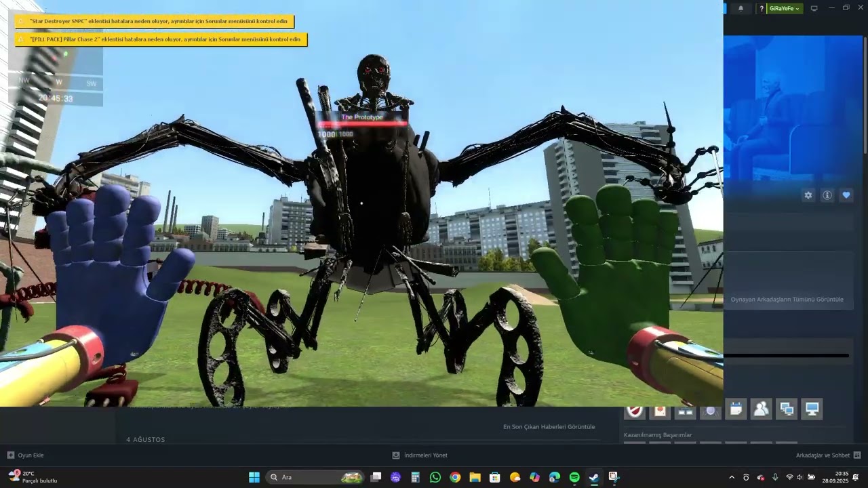Click the in-game compass clock 20:45:33
The width and height of the screenshot is (868, 488).
pyautogui.click(x=56, y=98)
